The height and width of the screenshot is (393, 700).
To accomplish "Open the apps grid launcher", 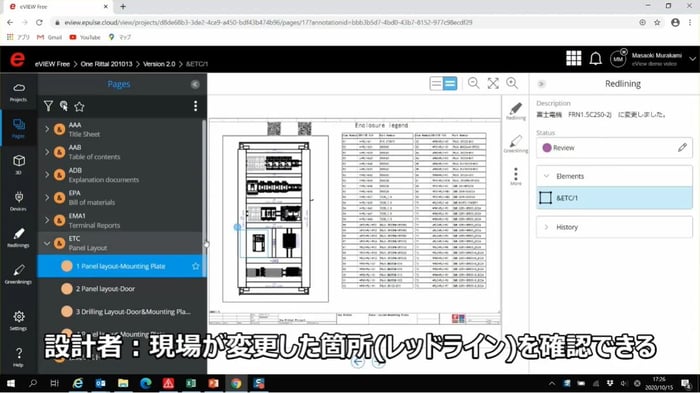I will tap(574, 59).
